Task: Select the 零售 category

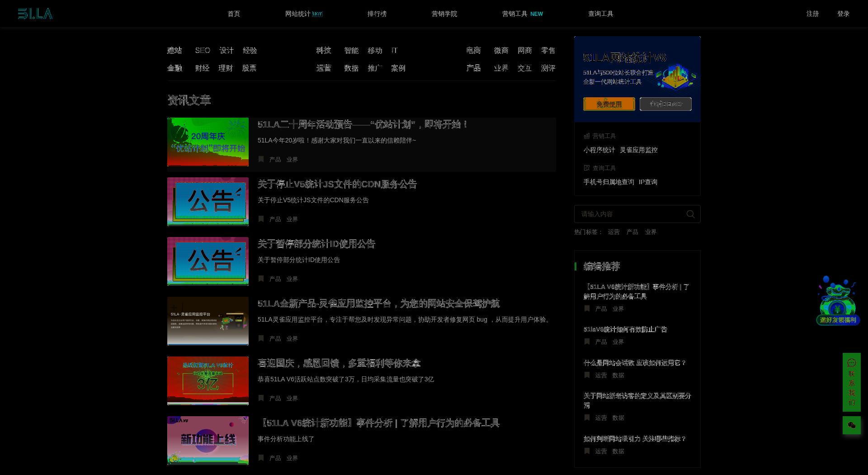Action: [x=548, y=50]
